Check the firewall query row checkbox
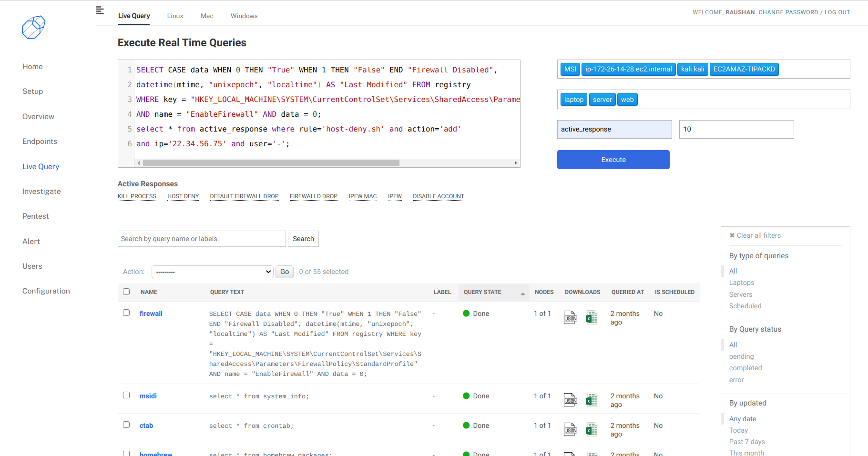This screenshot has height=456, width=868. 126,313
